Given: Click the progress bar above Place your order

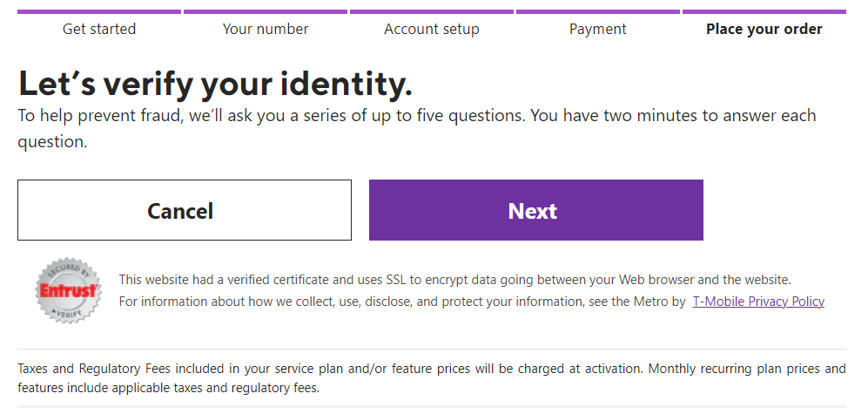Looking at the screenshot, I should pyautogui.click(x=764, y=12).
